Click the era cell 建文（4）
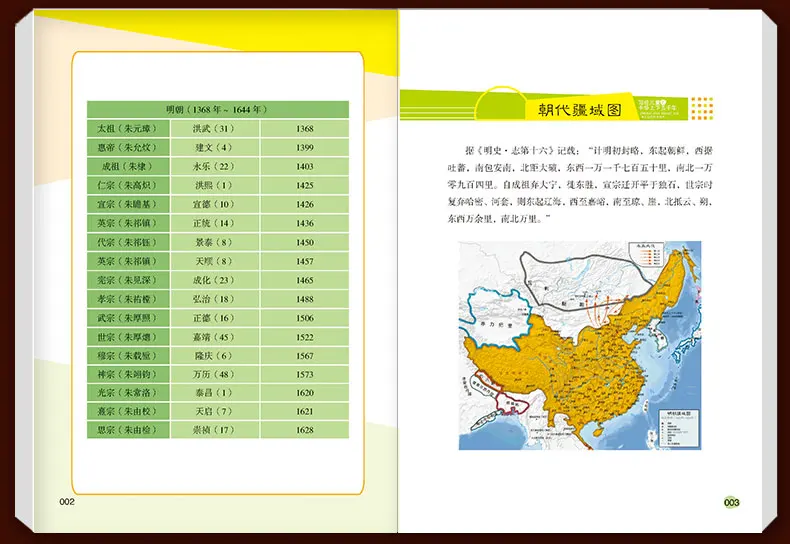Viewport: 790px width, 544px height. coord(215,148)
